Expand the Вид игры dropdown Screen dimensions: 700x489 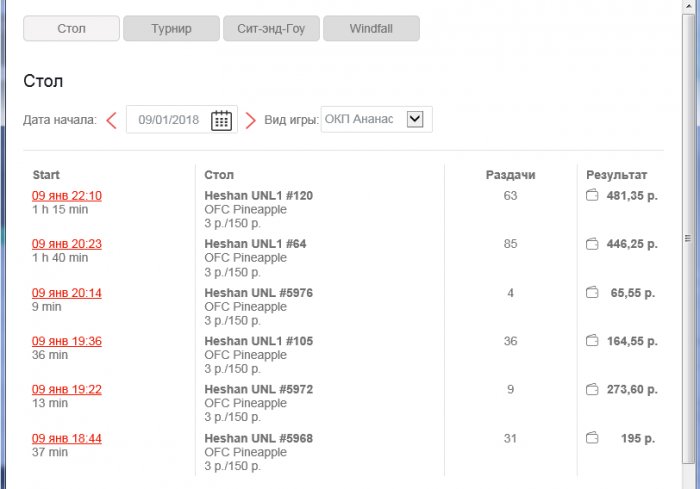click(x=416, y=120)
